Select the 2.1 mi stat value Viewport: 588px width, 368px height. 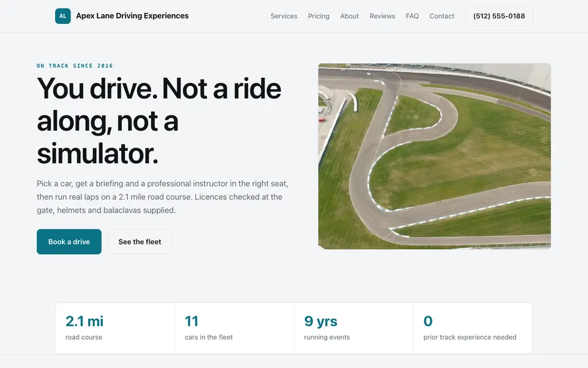85,321
